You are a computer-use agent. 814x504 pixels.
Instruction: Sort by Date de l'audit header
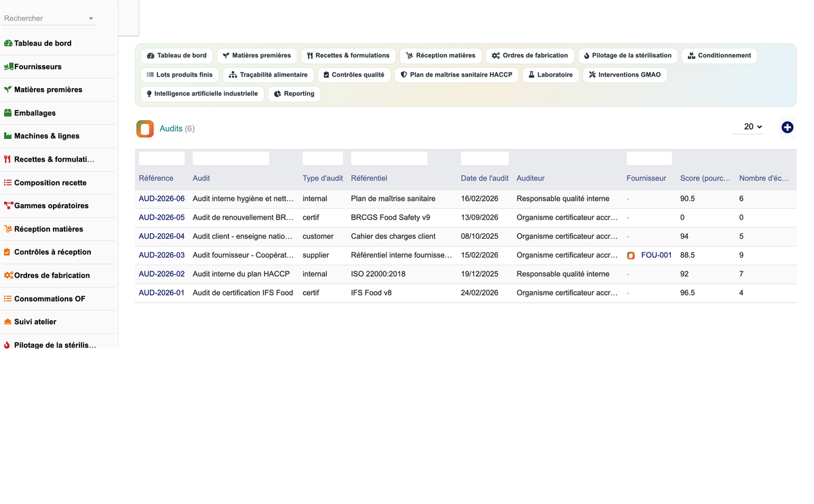point(484,178)
